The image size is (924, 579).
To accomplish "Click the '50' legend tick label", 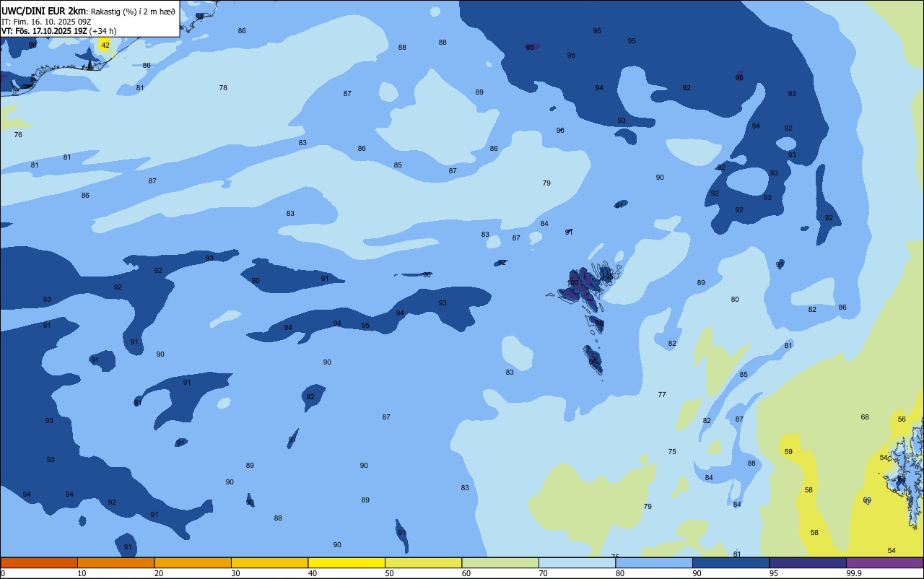I will coord(389,573).
